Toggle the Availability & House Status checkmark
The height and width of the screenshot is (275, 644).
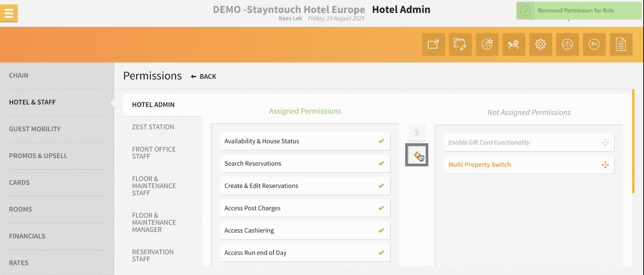pyautogui.click(x=381, y=141)
